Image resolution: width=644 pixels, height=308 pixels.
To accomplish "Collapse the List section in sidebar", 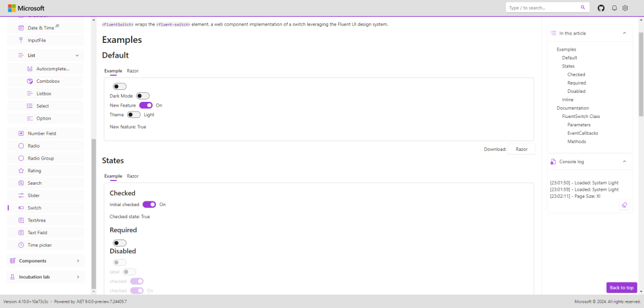I will click(77, 55).
